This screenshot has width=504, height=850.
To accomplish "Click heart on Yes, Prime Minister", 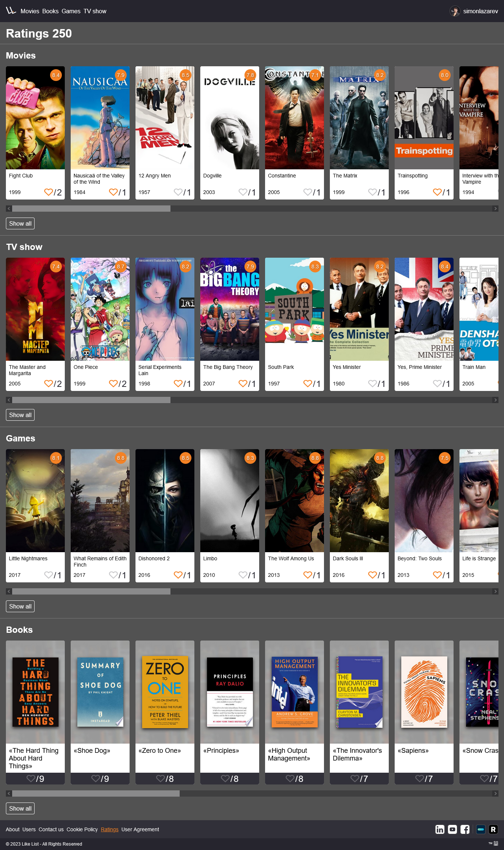I will tap(437, 383).
